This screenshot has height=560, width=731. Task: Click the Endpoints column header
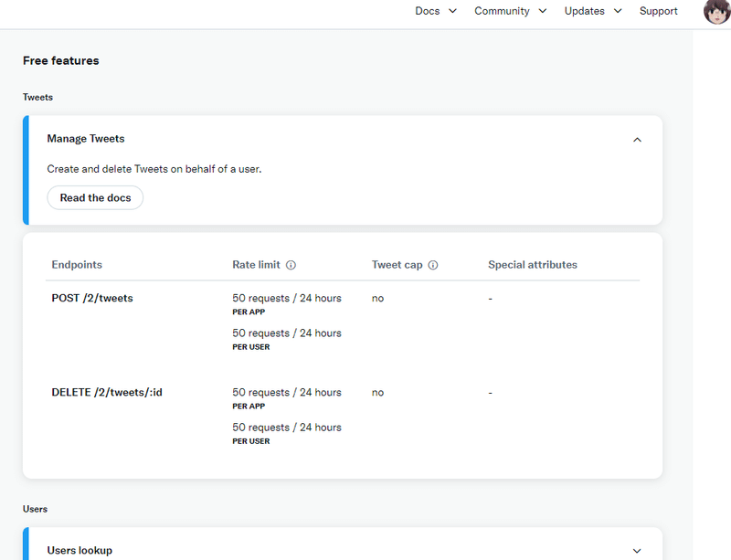[77, 264]
